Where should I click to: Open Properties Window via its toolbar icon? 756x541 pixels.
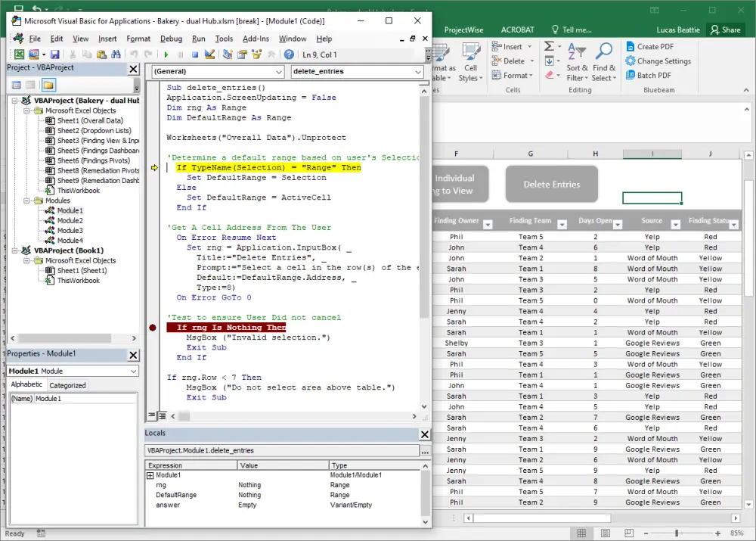(242, 54)
